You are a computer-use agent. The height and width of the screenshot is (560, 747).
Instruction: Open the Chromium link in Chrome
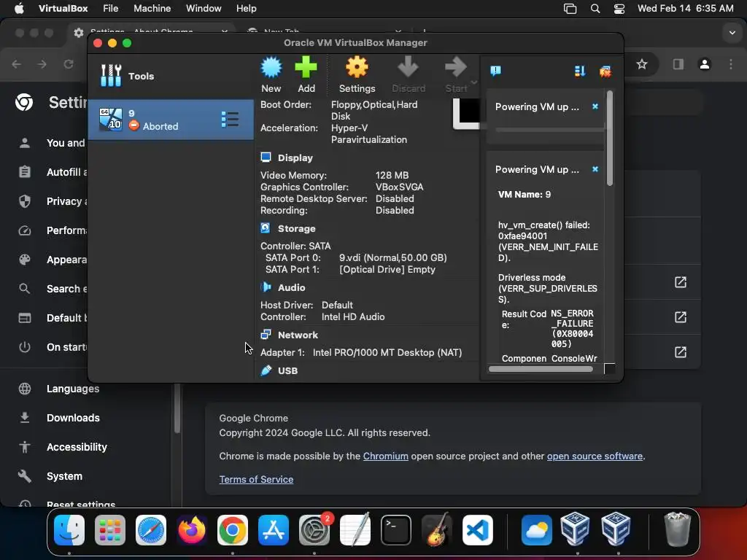pyautogui.click(x=385, y=456)
